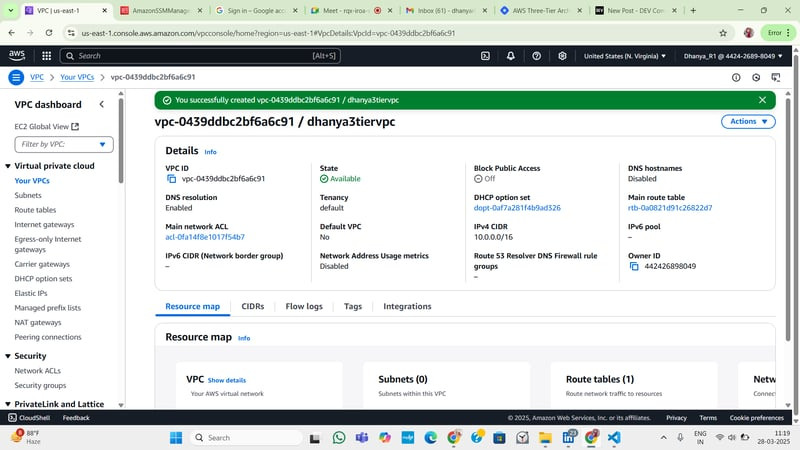800x450 pixels.
Task: Open EC2 Global View external link
Action: pos(46,127)
